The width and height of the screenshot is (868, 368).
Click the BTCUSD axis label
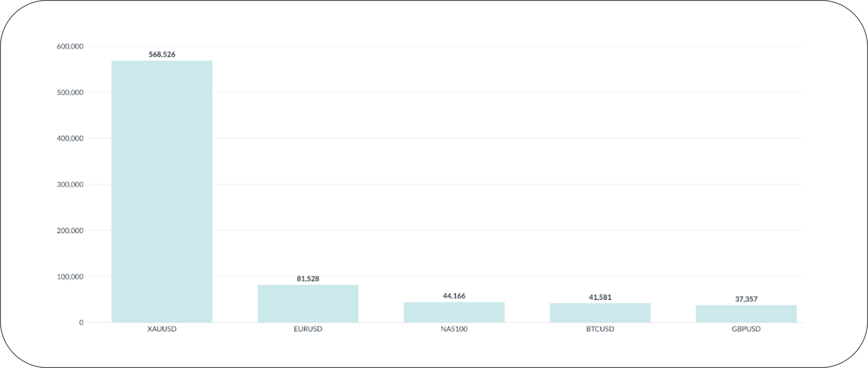click(x=600, y=329)
